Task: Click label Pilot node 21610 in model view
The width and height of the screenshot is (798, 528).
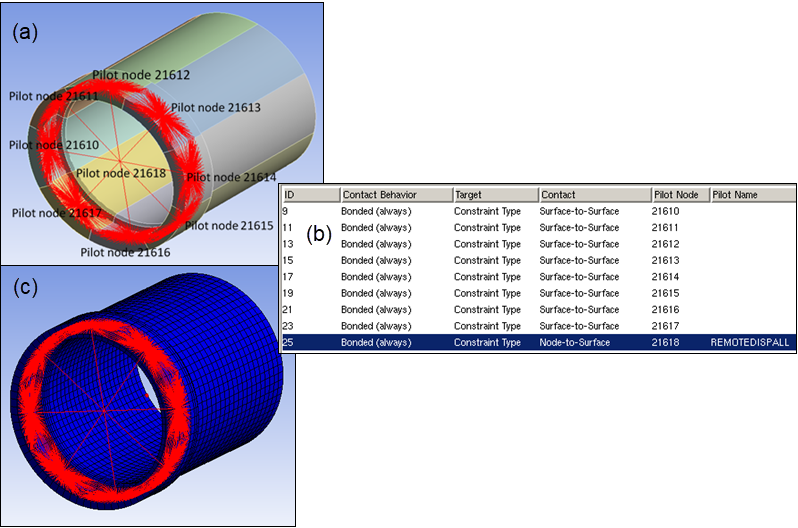Action: click(x=54, y=145)
